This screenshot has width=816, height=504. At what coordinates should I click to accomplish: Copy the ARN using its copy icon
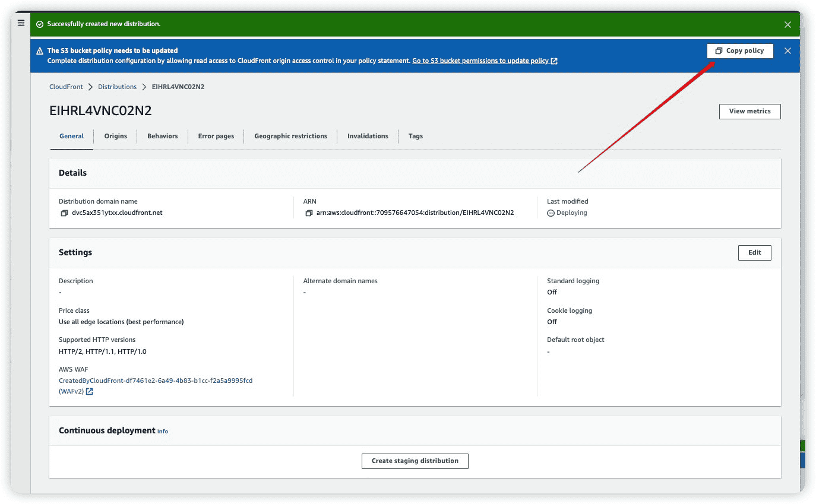309,213
